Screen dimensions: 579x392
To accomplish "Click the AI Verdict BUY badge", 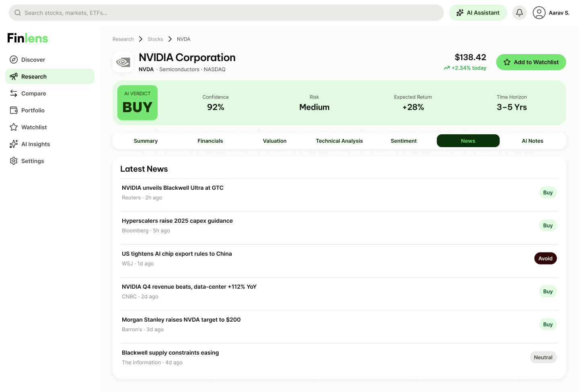I will pyautogui.click(x=138, y=103).
